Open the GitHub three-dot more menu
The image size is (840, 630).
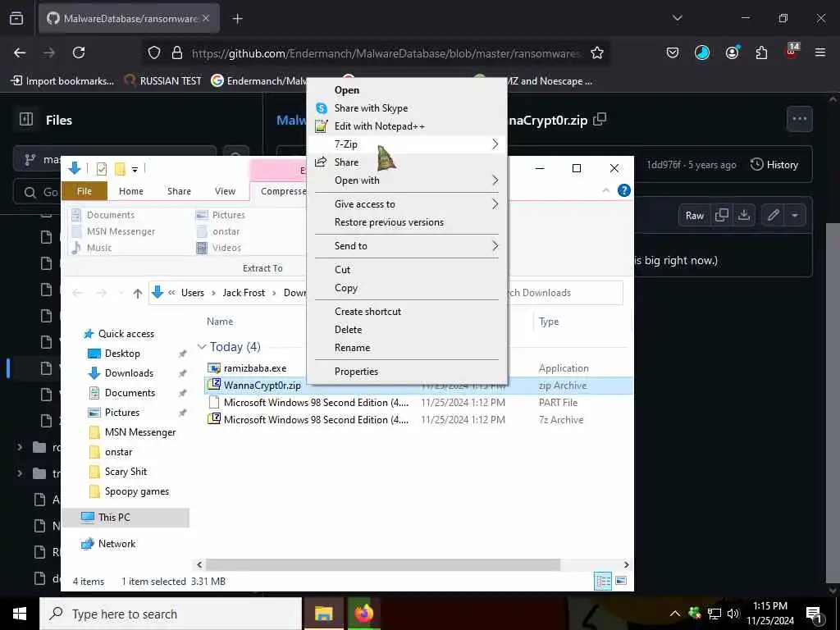[x=799, y=119]
